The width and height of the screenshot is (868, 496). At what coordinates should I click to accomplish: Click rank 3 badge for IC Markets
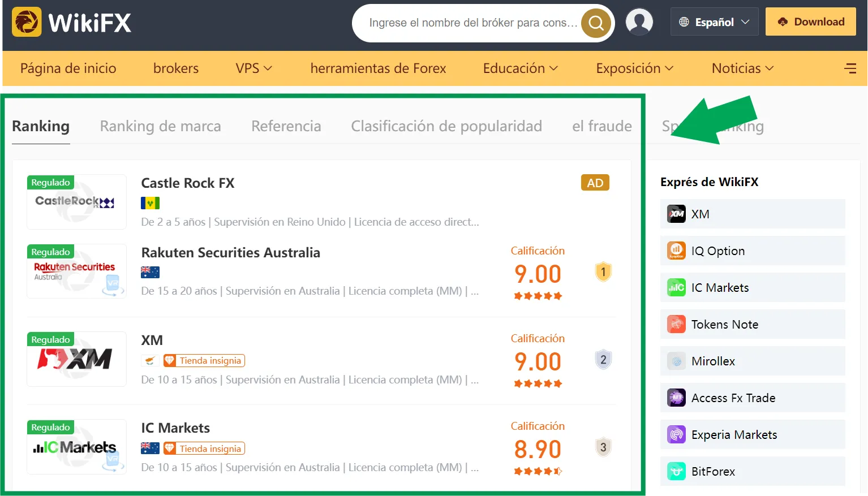click(603, 447)
